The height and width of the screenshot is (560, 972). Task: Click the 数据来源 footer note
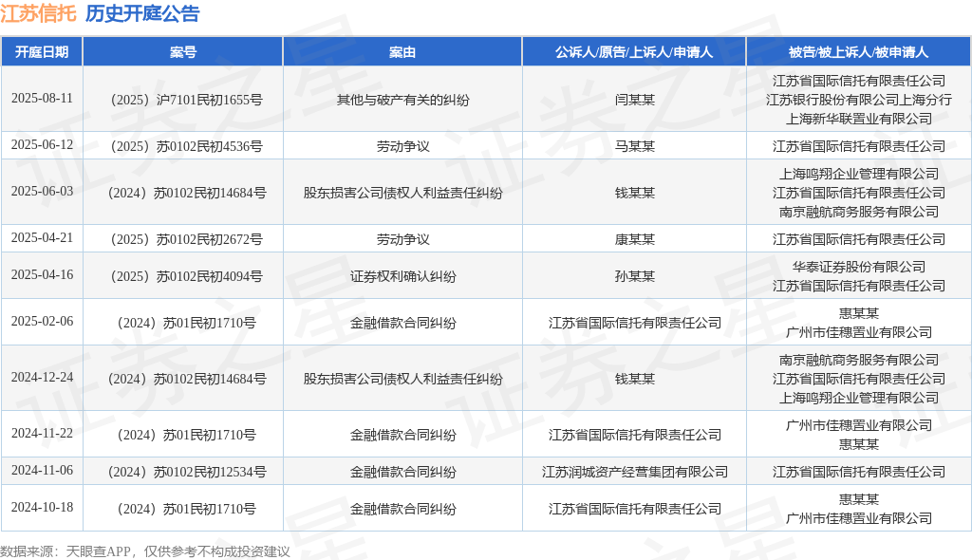click(x=145, y=551)
